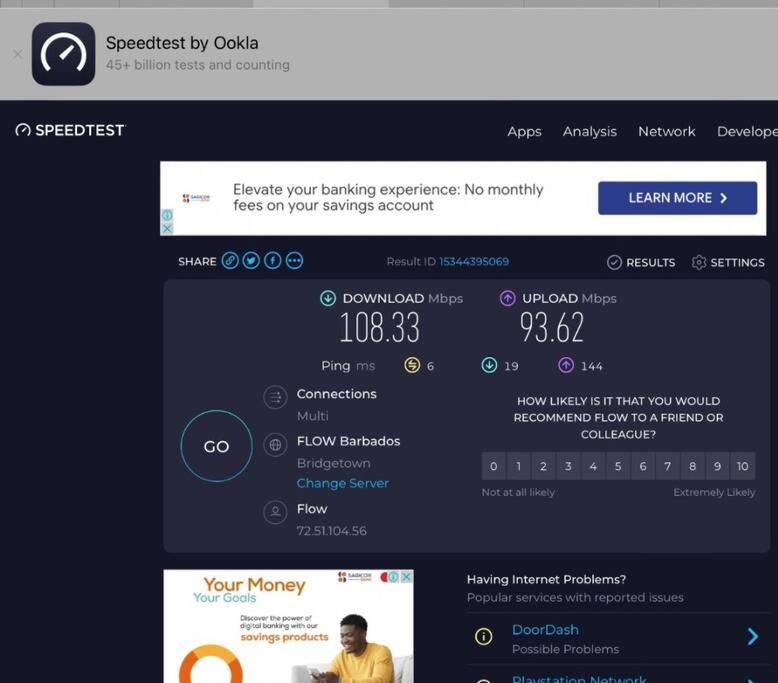Click Change Server link

tap(342, 483)
